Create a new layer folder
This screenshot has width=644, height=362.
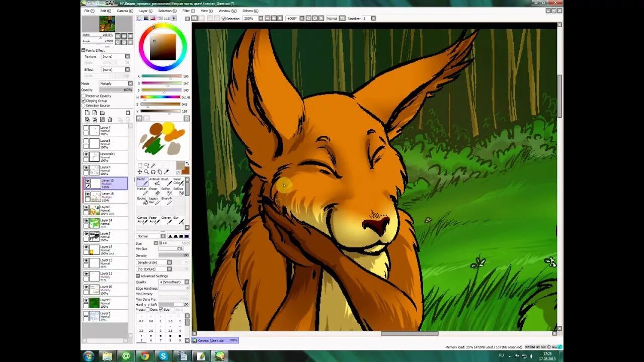pos(102,113)
